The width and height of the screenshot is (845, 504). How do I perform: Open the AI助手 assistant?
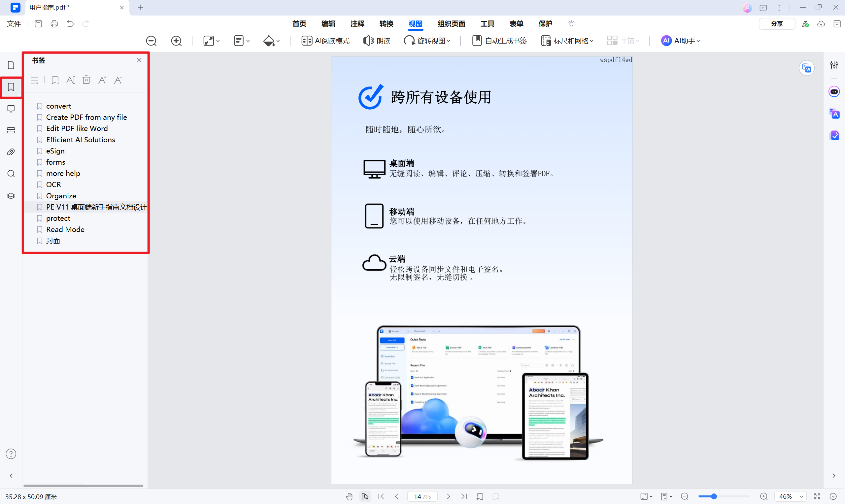point(680,40)
